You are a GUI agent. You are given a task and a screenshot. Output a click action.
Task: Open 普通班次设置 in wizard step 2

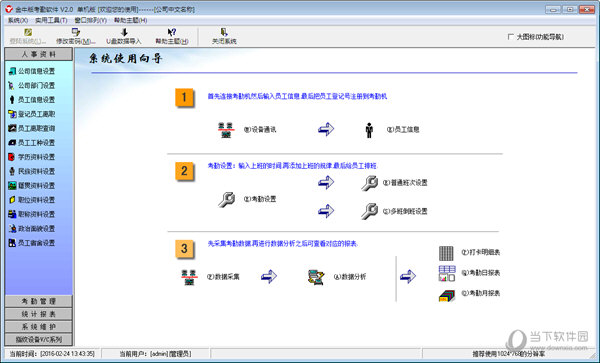tap(394, 183)
